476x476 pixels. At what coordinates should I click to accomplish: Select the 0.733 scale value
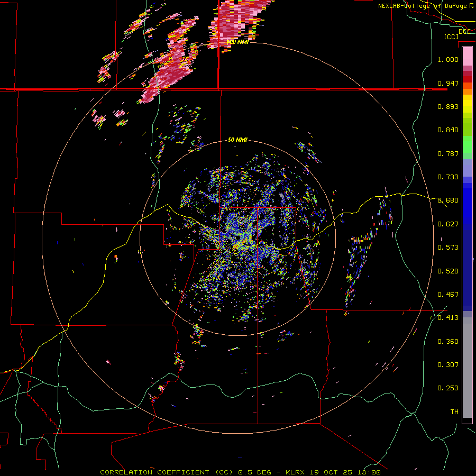(448, 177)
